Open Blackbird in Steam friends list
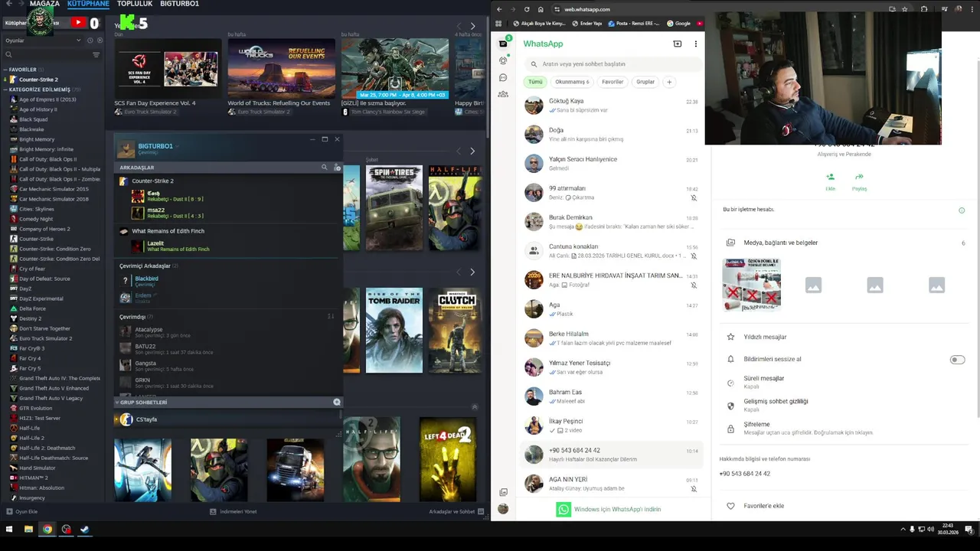Screen dimensions: 980x551 [146, 279]
